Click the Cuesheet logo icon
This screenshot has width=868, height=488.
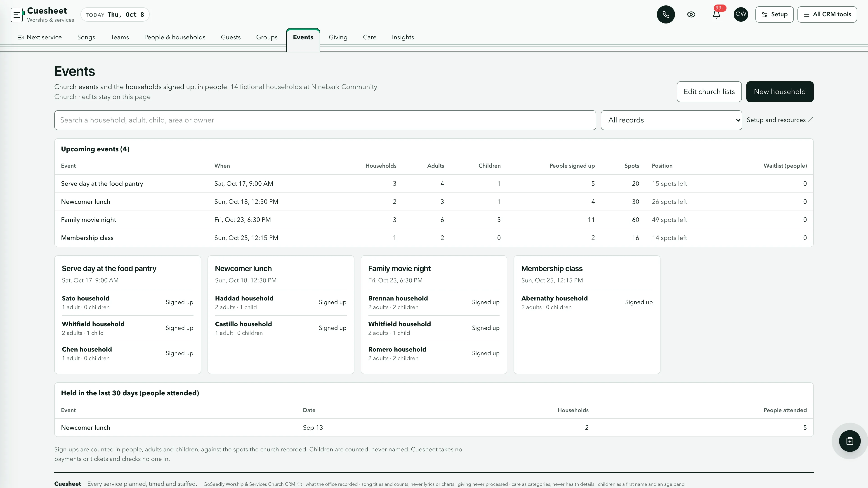[x=17, y=15]
